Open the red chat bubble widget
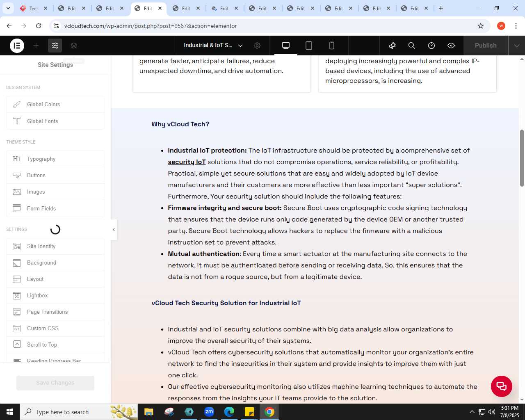 click(501, 386)
